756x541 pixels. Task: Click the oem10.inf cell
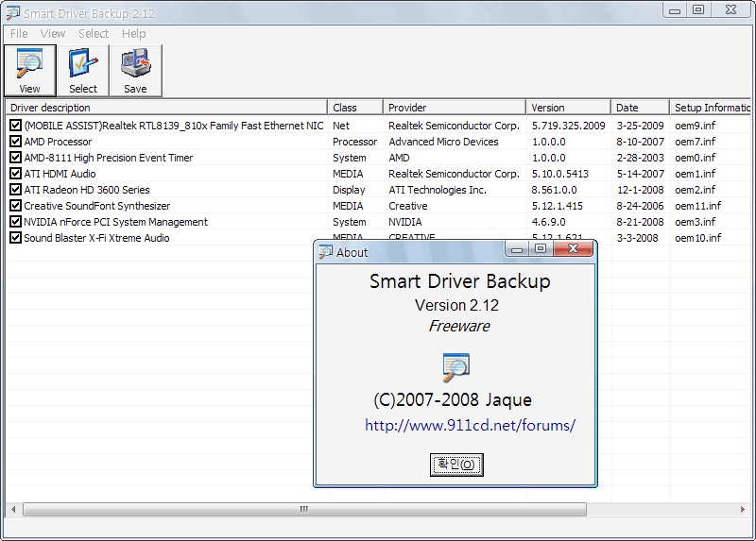(x=697, y=238)
